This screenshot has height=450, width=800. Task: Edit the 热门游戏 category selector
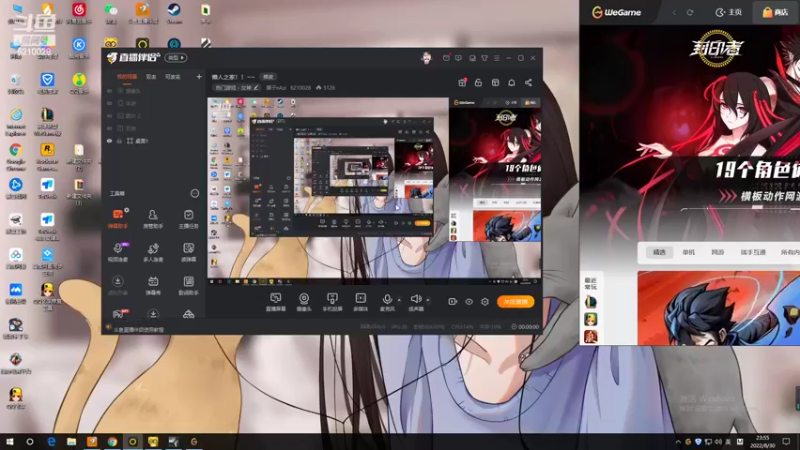point(236,88)
